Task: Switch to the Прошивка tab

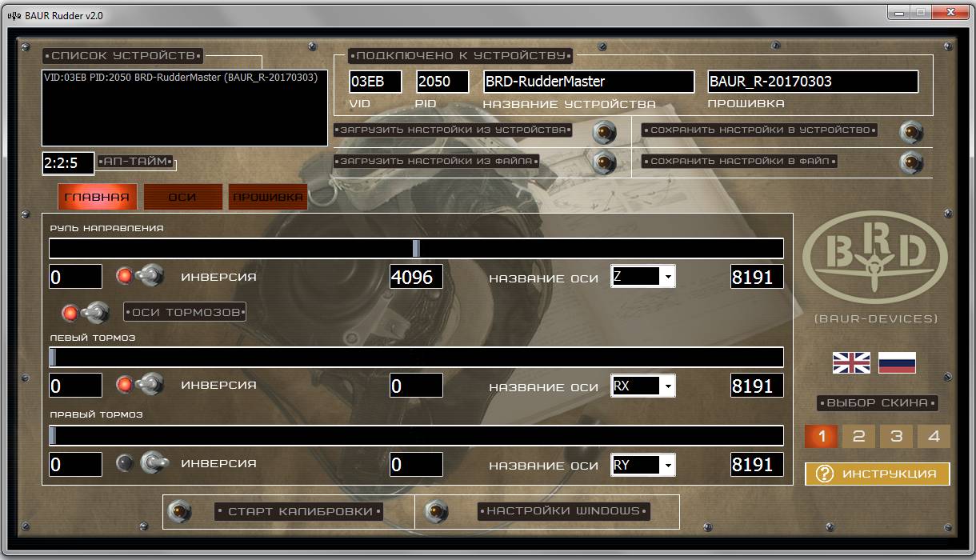Action: click(x=268, y=197)
